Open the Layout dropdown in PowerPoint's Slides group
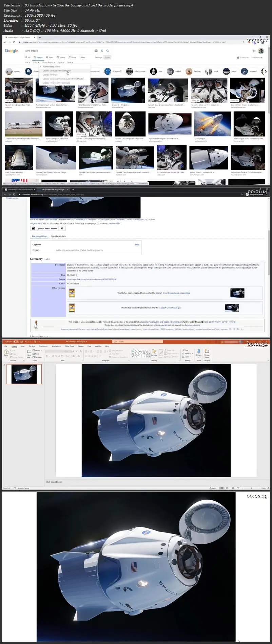Image resolution: width=272 pixels, height=644 pixels. (38, 350)
